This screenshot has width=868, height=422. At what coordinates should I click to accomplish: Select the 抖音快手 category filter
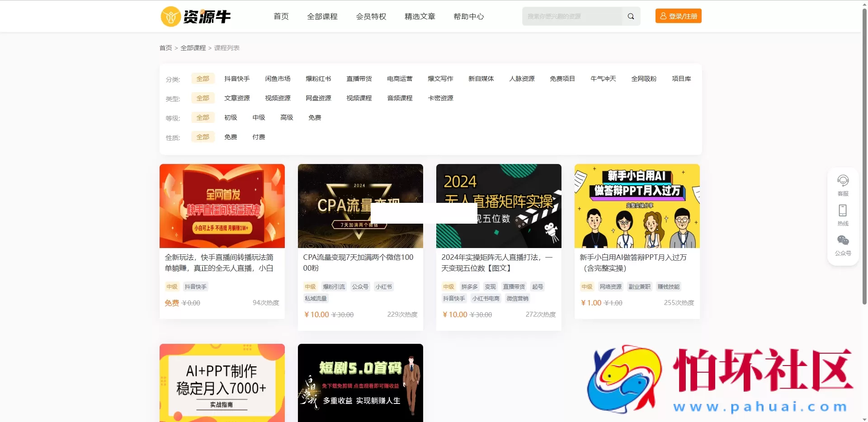[x=237, y=78]
